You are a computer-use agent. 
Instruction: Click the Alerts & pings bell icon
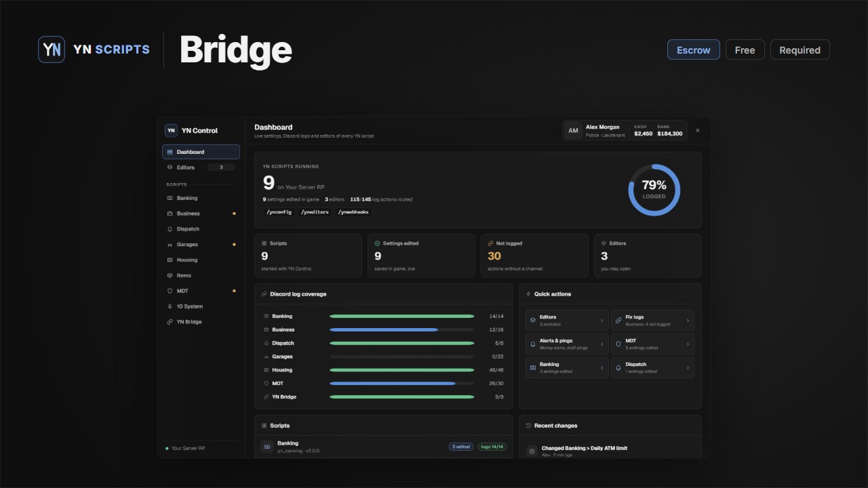pyautogui.click(x=532, y=344)
